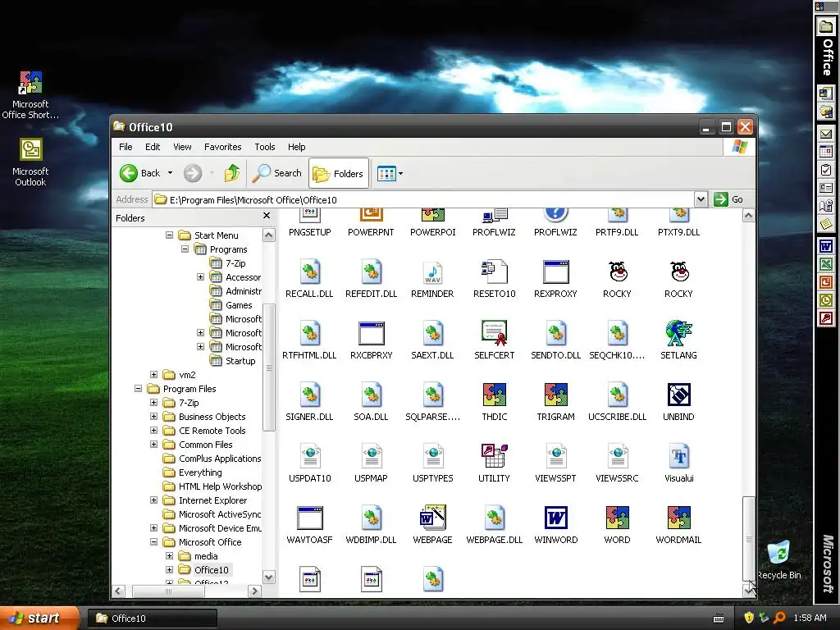The image size is (840, 630).
Task: Open Microsoft Office Shortcut Bar desktop icon
Action: pos(30,95)
